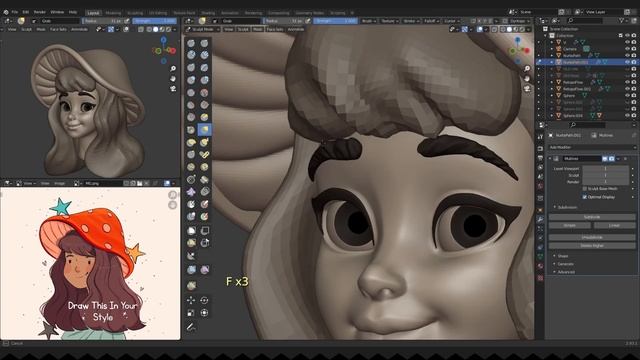The image size is (640, 360).
Task: Hide NurbsPath.001 with its eye icon
Action: (x=627, y=62)
